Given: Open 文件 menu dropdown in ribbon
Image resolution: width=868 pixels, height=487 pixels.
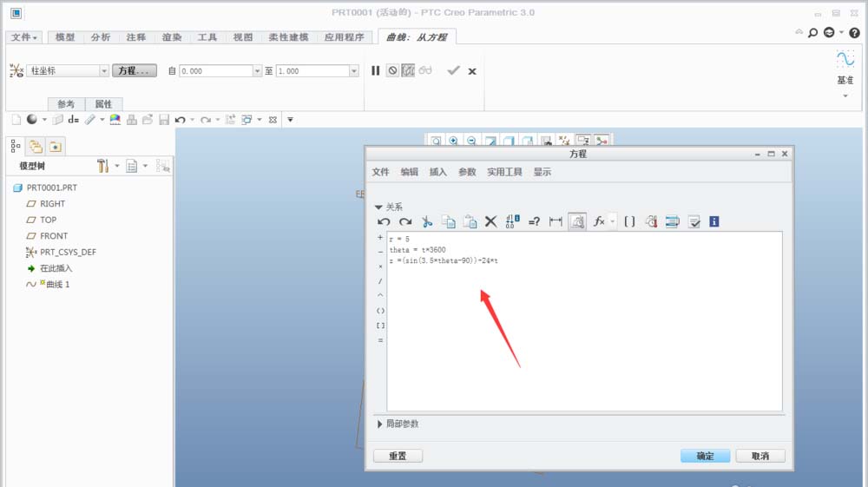Looking at the screenshot, I should point(23,37).
